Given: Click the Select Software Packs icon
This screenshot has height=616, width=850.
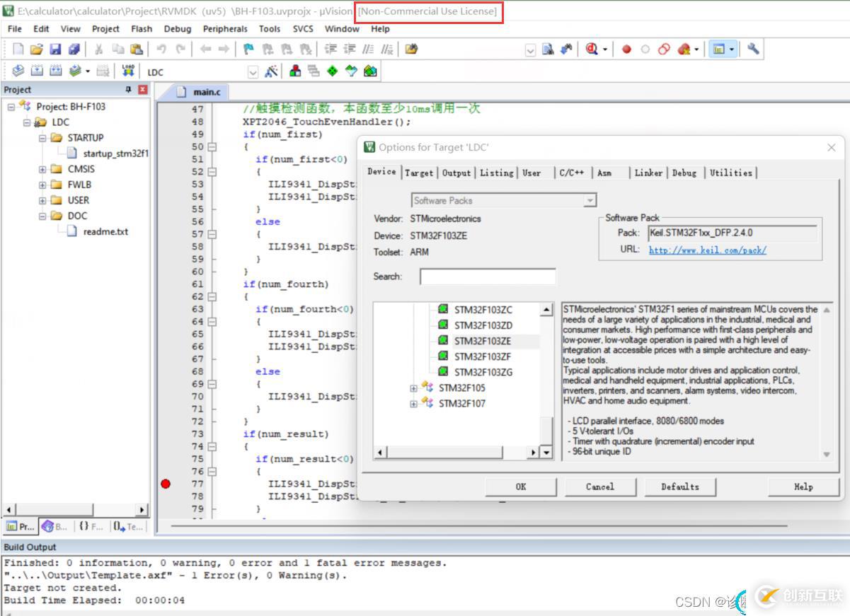Looking at the screenshot, I should click(x=351, y=71).
